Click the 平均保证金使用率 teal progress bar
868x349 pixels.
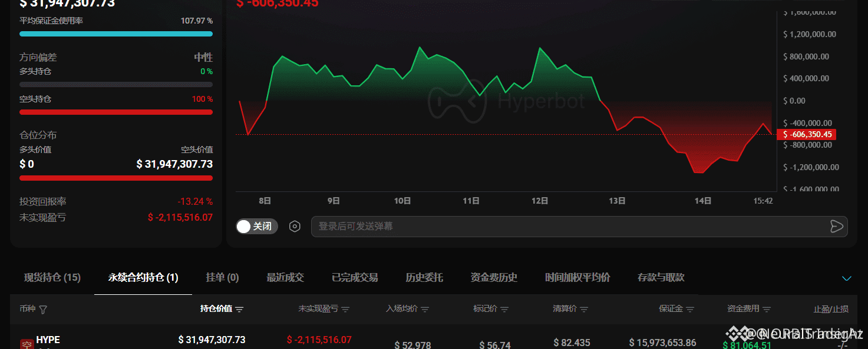(116, 34)
